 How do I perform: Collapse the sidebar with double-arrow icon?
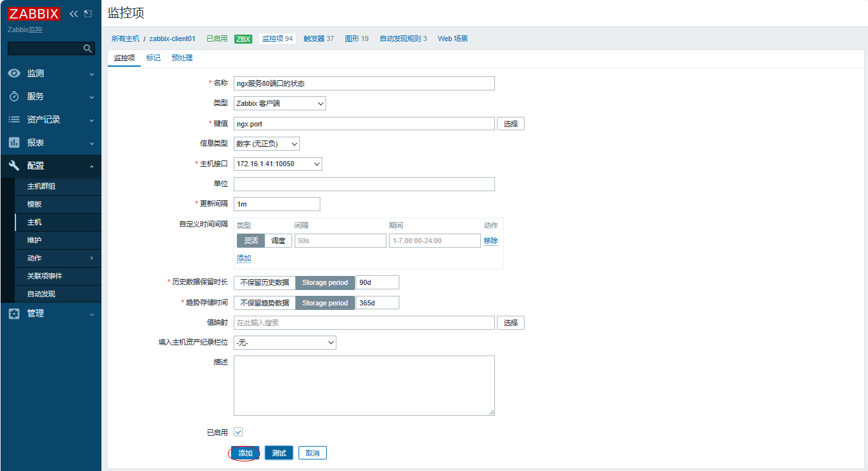coord(73,13)
